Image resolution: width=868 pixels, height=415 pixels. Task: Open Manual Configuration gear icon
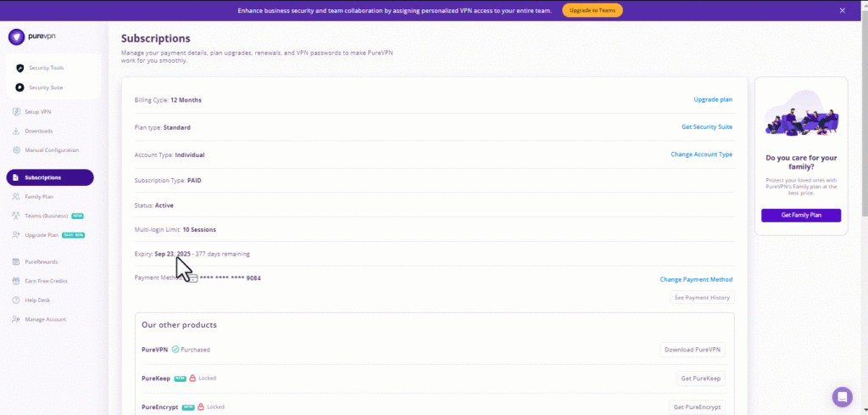(x=17, y=150)
